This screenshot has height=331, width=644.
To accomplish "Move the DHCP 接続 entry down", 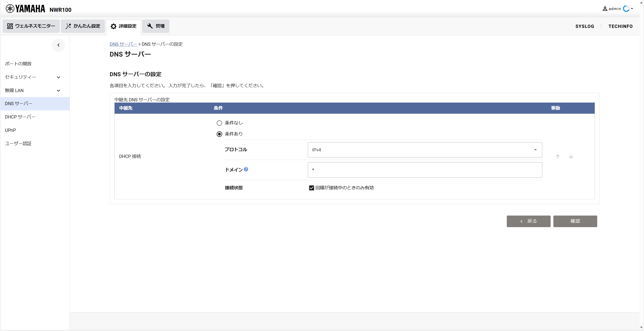I will tap(571, 156).
